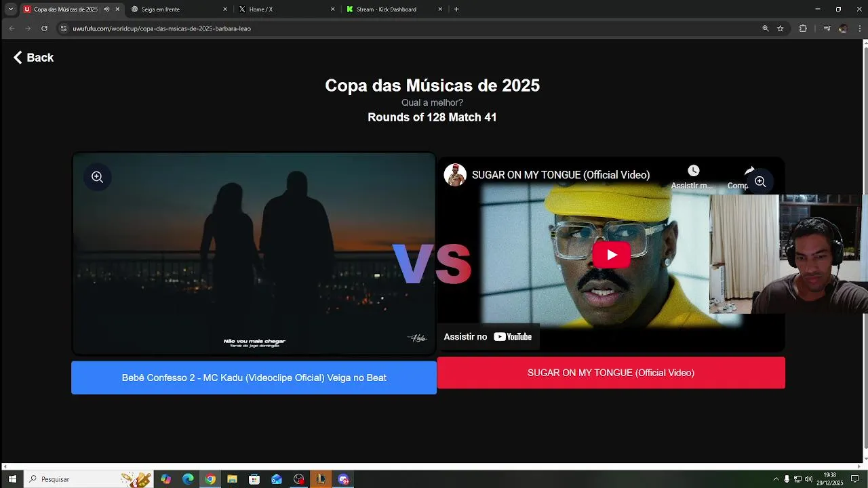Open the network tray icon
Image resolution: width=868 pixels, height=488 pixels.
[x=797, y=479]
